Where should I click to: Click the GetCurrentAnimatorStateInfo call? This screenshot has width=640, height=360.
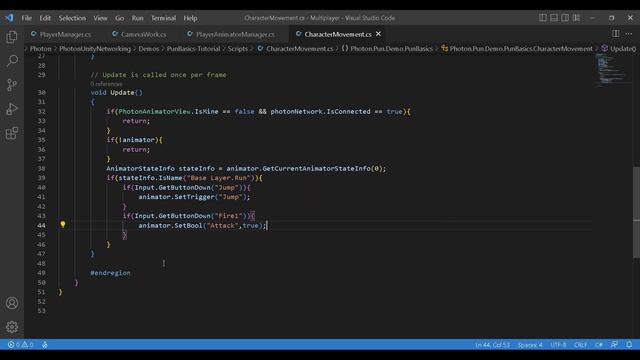[x=316, y=169]
